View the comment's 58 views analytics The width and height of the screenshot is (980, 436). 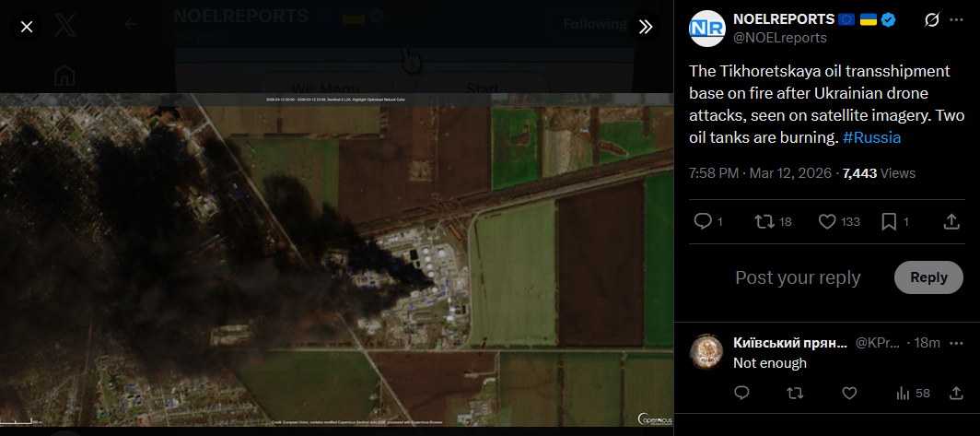(x=913, y=393)
